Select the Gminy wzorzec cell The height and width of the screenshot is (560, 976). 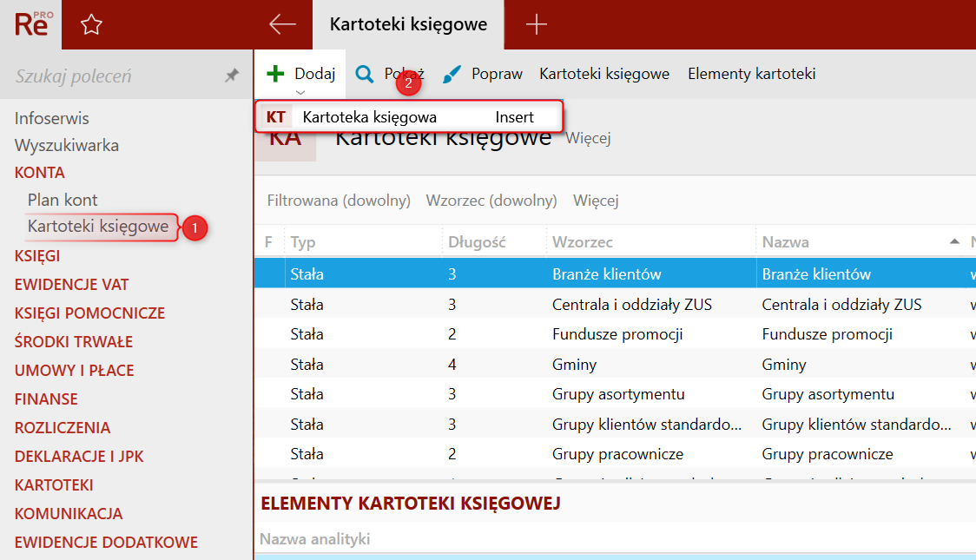pyautogui.click(x=574, y=364)
